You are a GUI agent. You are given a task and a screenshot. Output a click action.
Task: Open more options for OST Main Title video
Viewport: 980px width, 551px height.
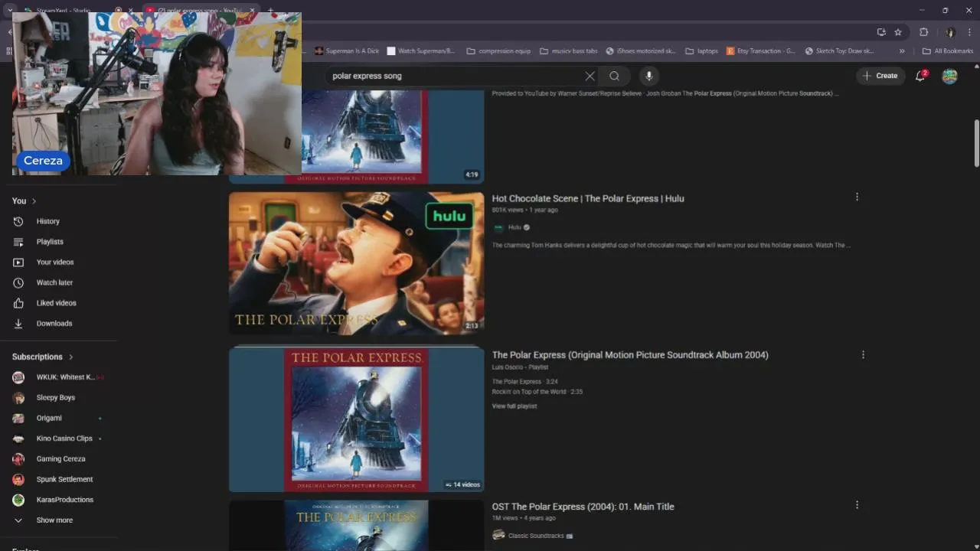[x=857, y=505]
